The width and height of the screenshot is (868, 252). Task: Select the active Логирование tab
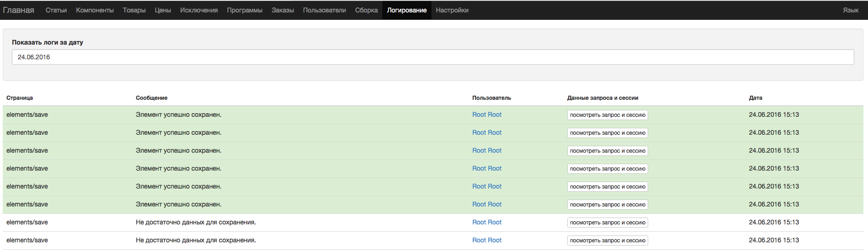(x=407, y=10)
